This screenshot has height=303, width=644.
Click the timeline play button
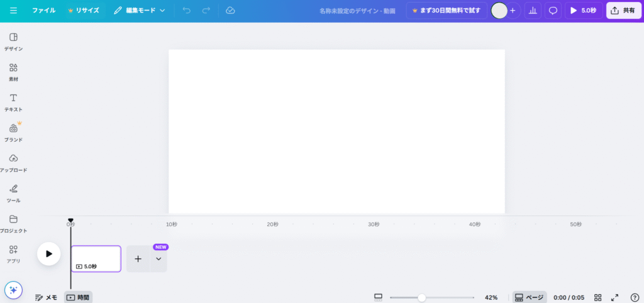[49, 254]
